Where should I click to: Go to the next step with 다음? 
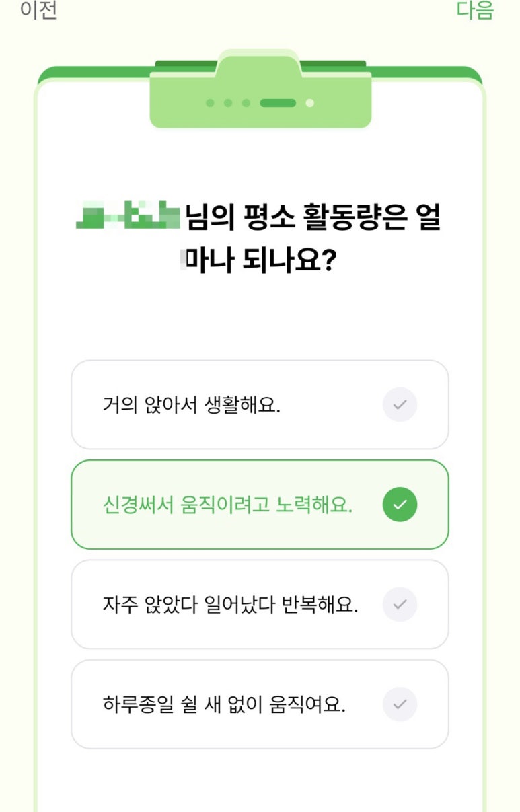(476, 10)
